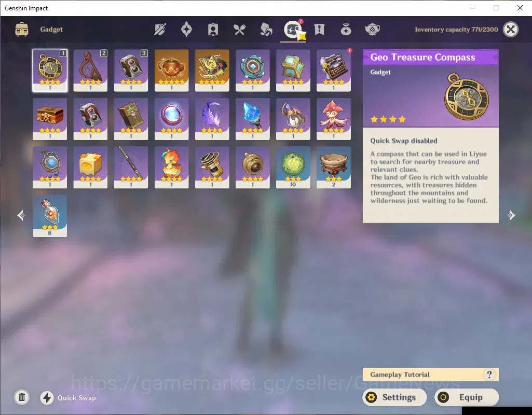The image size is (532, 415).
Task: Open the Gameplay Tutorial bar
Action: [x=431, y=375]
